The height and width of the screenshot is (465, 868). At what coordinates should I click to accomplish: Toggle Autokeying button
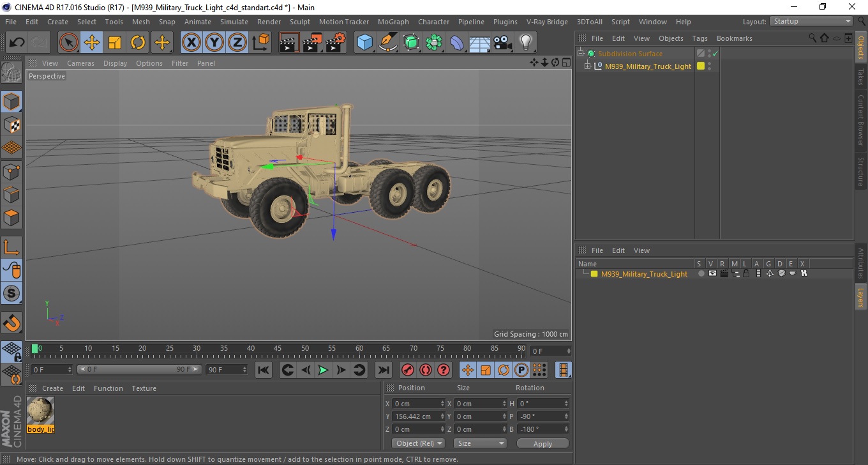tap(425, 370)
